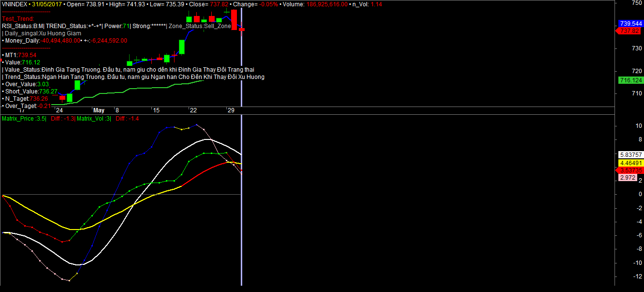Select the green 716.124 value tag
644x292 pixels.
pos(630,80)
